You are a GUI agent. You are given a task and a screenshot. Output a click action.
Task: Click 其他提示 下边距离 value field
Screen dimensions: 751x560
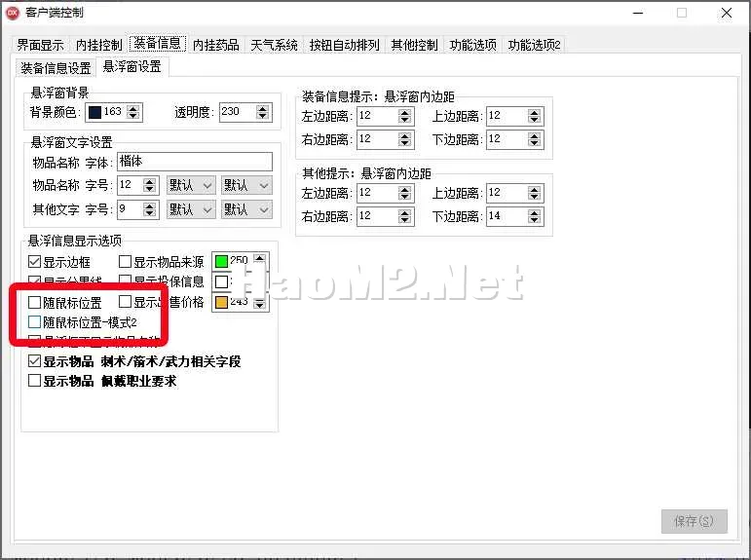pyautogui.click(x=507, y=216)
